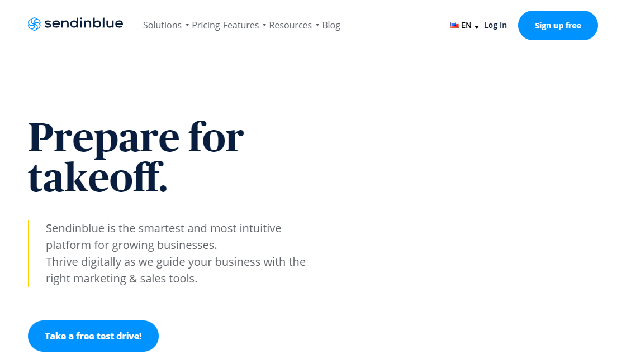This screenshot has height=364, width=626.
Task: Go to the Pricing page
Action: click(206, 25)
